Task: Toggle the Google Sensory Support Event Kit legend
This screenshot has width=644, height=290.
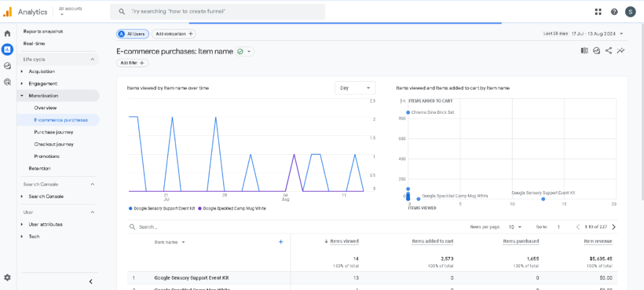Action: pos(161,208)
